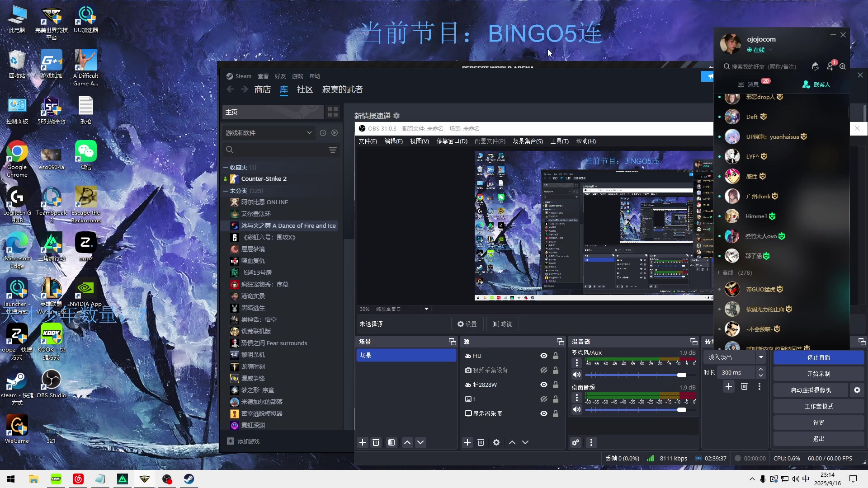This screenshot has height=488, width=868.
Task: Click 启动虚拟摄像机 button
Action: pos(811,390)
